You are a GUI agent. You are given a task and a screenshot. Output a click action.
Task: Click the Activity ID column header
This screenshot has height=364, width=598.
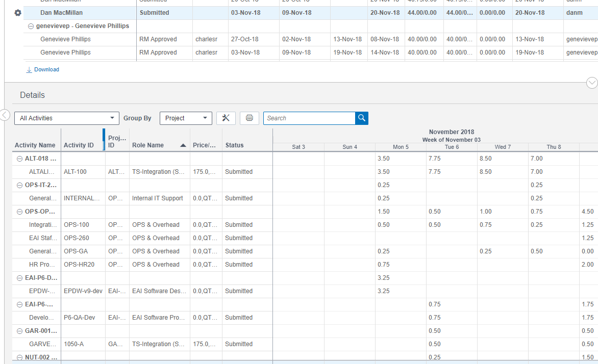79,145
